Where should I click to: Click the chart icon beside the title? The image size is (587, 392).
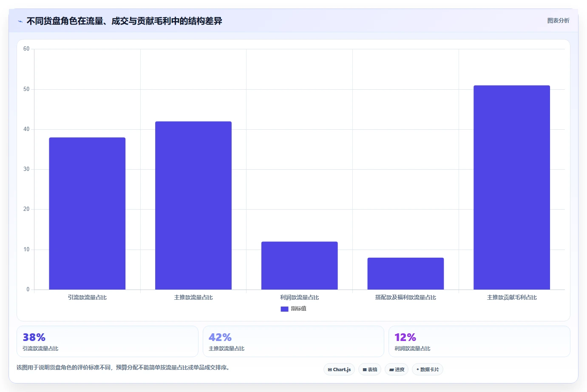click(x=20, y=21)
